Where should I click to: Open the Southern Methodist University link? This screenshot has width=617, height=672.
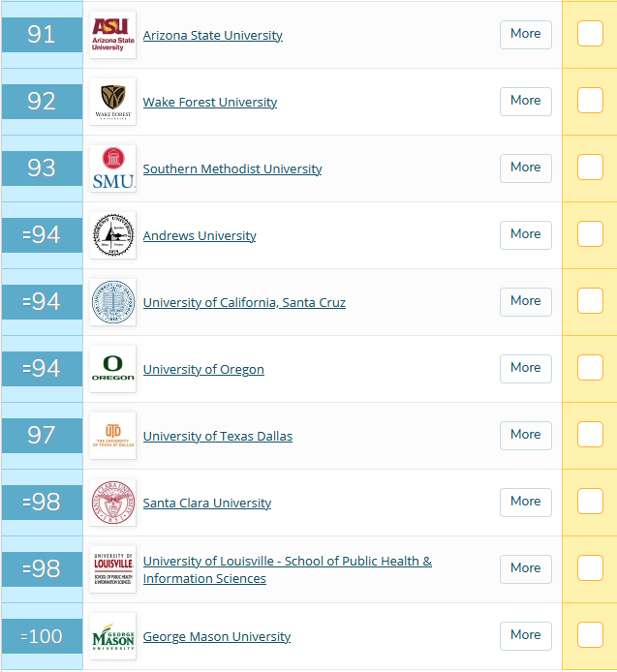pyautogui.click(x=232, y=168)
